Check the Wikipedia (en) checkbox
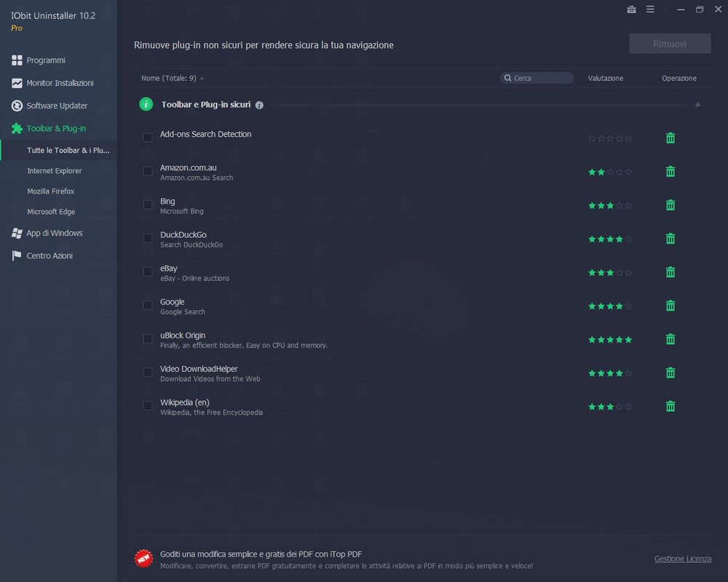Viewport: 728px width, 582px height. [x=148, y=406]
